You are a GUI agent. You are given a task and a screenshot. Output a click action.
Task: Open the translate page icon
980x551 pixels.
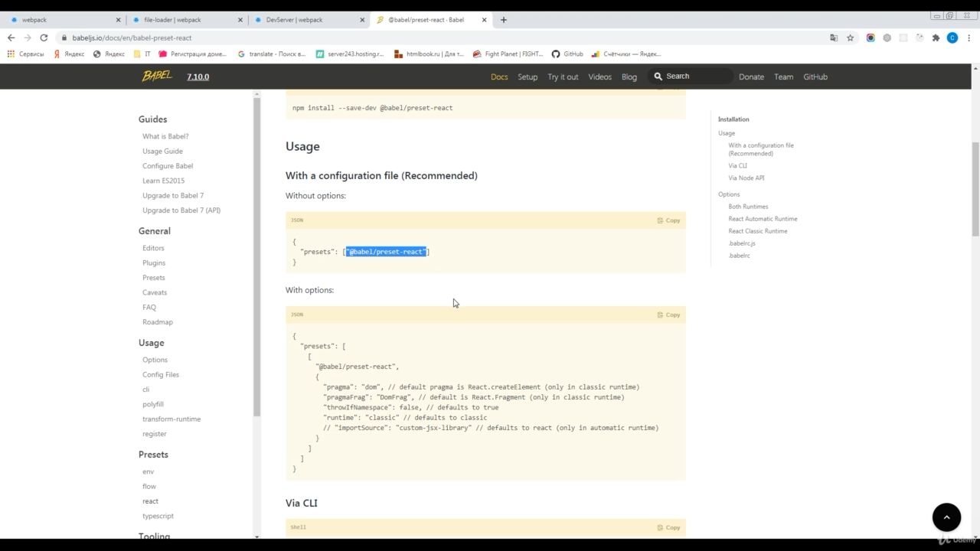[834, 37]
